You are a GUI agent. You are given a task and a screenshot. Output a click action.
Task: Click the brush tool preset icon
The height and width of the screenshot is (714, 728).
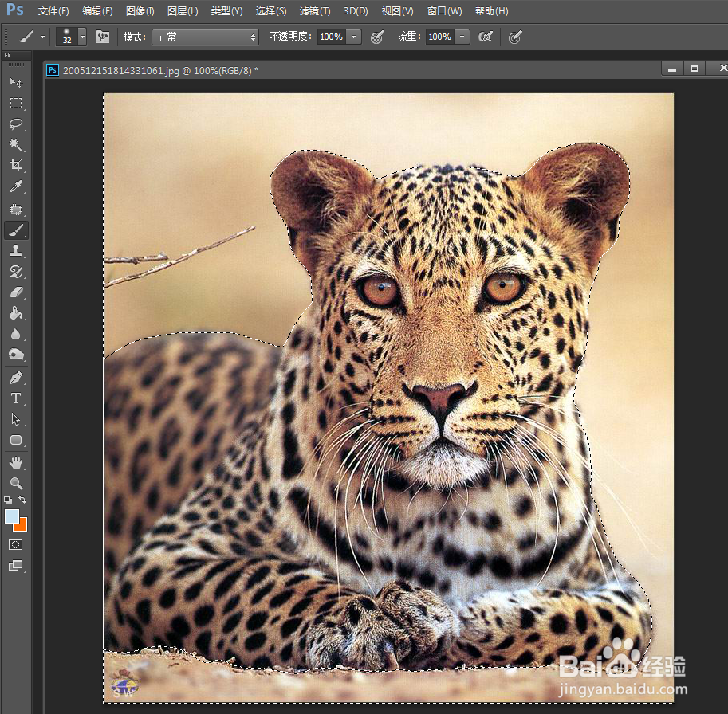(x=26, y=37)
